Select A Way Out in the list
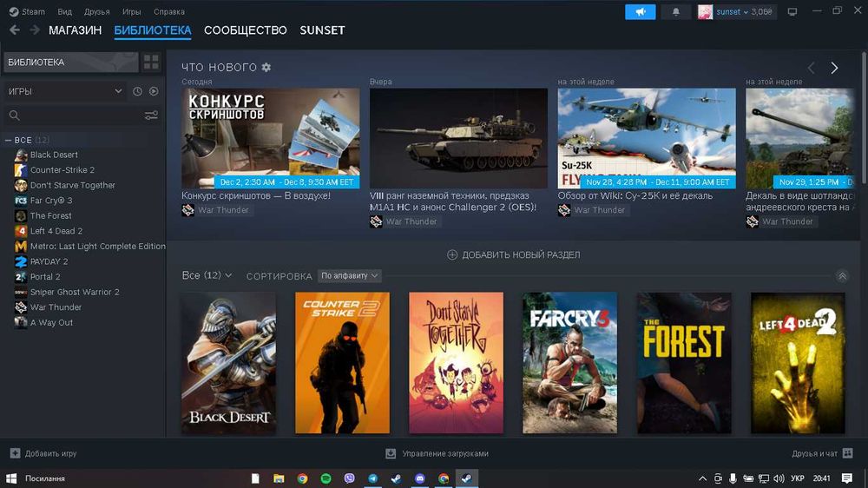868x488 pixels. (x=51, y=322)
